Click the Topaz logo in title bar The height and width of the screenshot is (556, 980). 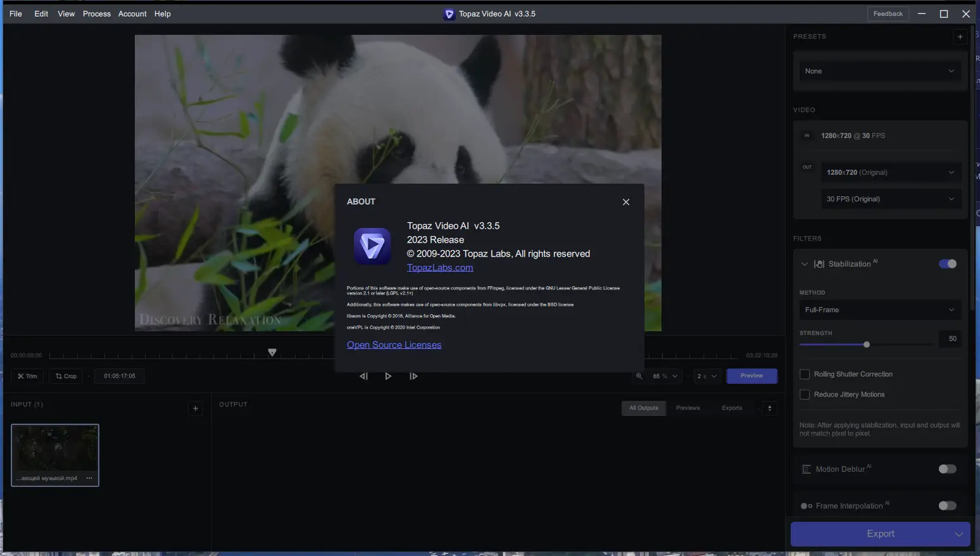[x=449, y=14]
